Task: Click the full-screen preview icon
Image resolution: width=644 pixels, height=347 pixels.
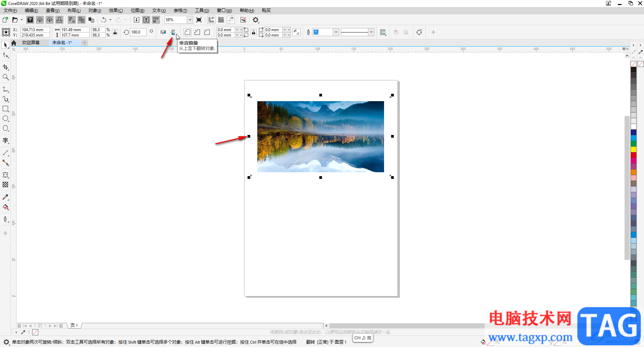Action: click(199, 20)
